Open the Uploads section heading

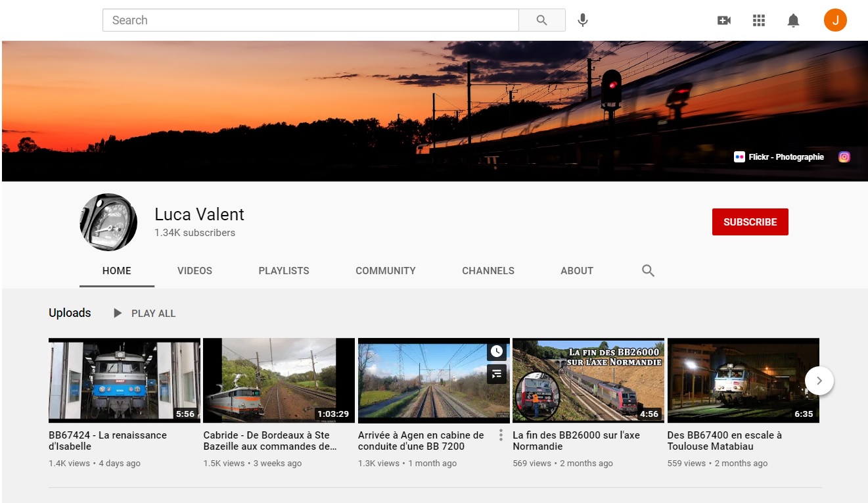[x=70, y=313]
